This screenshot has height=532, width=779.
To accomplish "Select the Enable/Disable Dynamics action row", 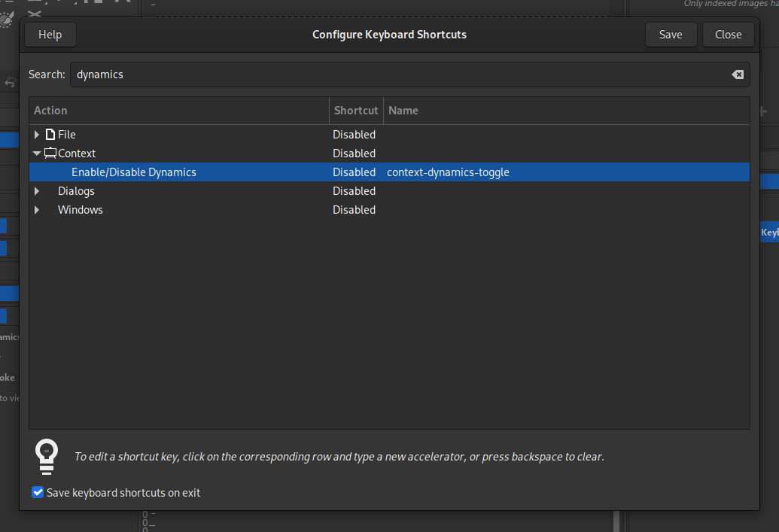I will click(x=133, y=172).
